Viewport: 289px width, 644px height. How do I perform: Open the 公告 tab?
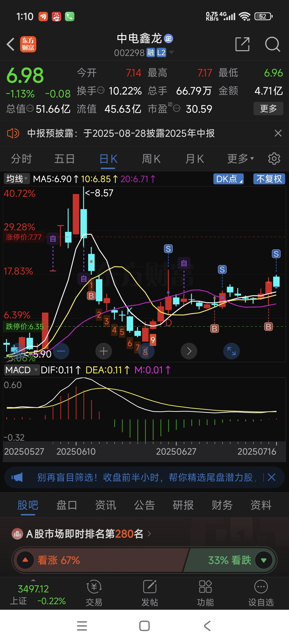click(x=144, y=505)
